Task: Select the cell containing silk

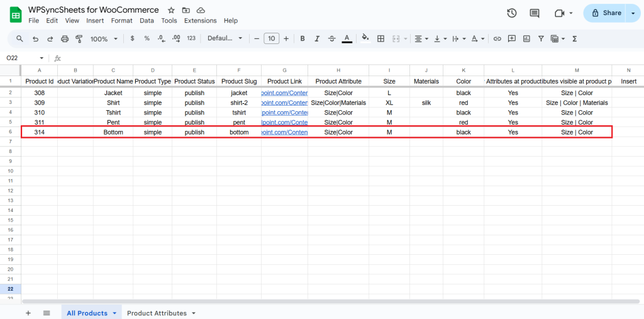Action: point(426,103)
